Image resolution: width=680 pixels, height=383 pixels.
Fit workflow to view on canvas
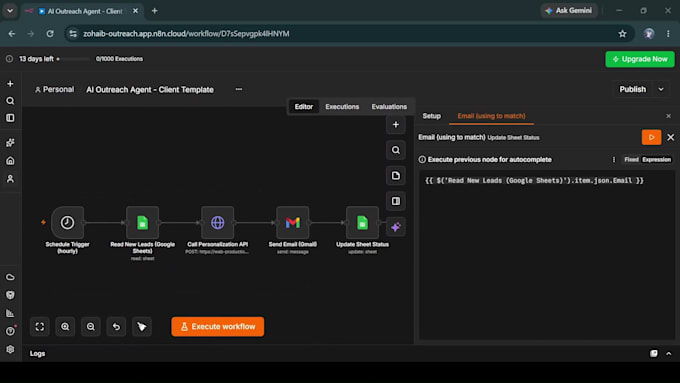39,327
